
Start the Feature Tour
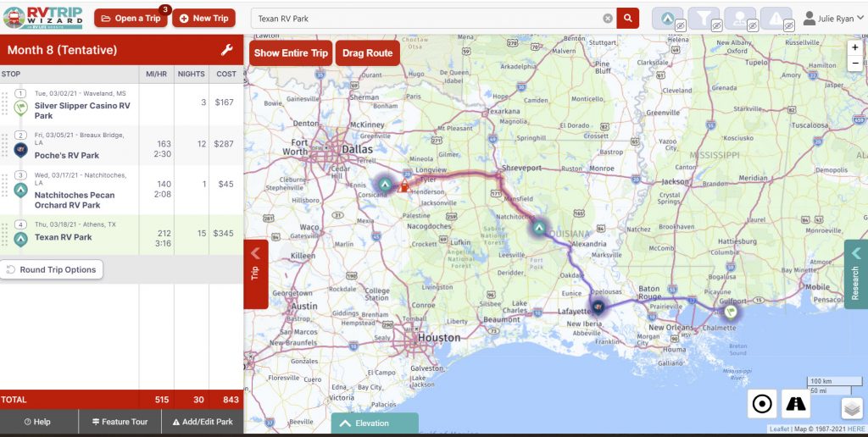pos(120,422)
